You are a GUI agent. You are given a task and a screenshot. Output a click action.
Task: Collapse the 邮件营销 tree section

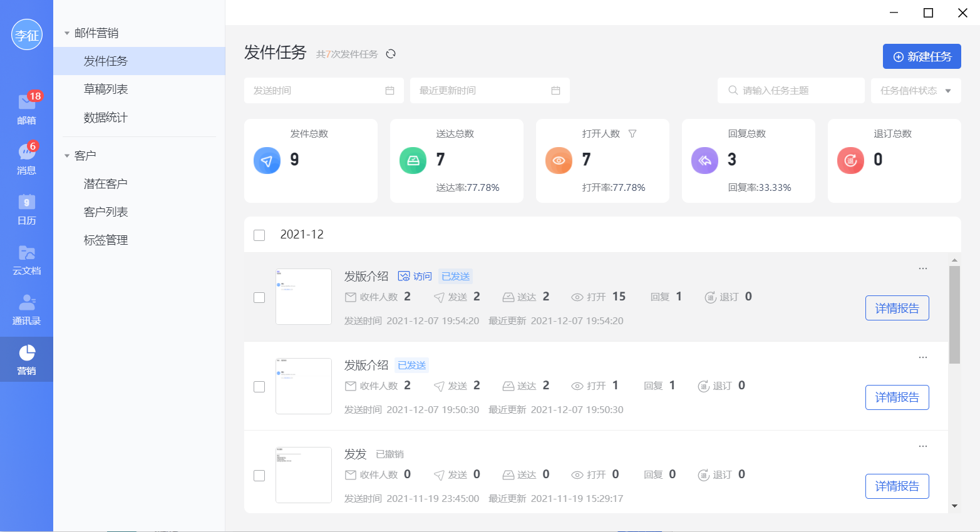67,33
